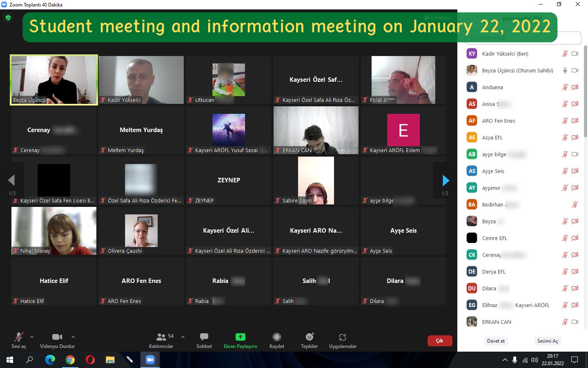
Task: Click microphone icon for Beyza Üçüncü host
Action: tap(565, 70)
